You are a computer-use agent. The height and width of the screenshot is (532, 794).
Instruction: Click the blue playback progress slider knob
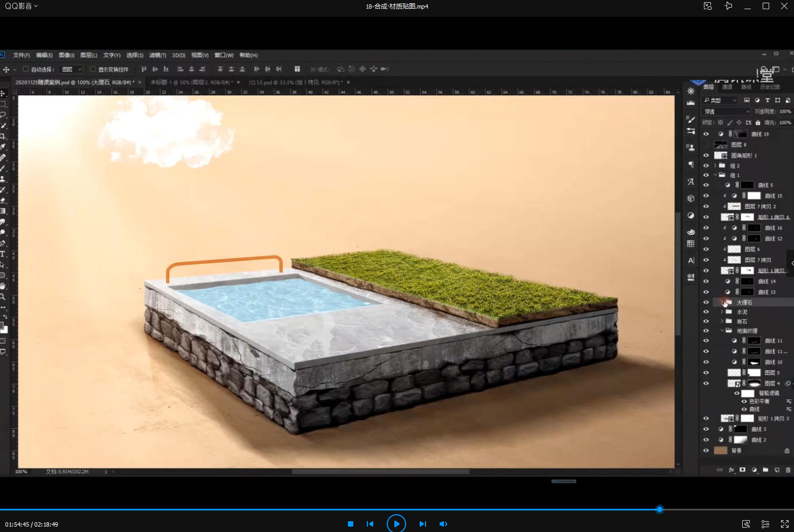pos(659,509)
